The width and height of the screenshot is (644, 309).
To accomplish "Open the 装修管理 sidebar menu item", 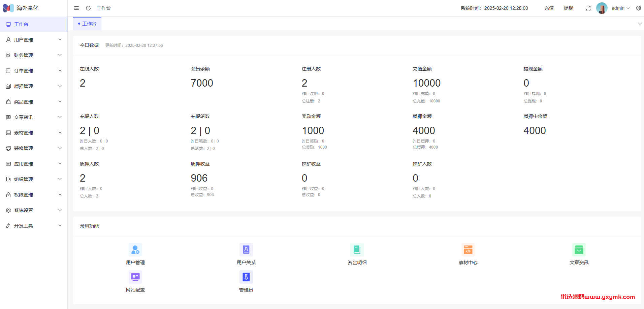I will click(34, 148).
